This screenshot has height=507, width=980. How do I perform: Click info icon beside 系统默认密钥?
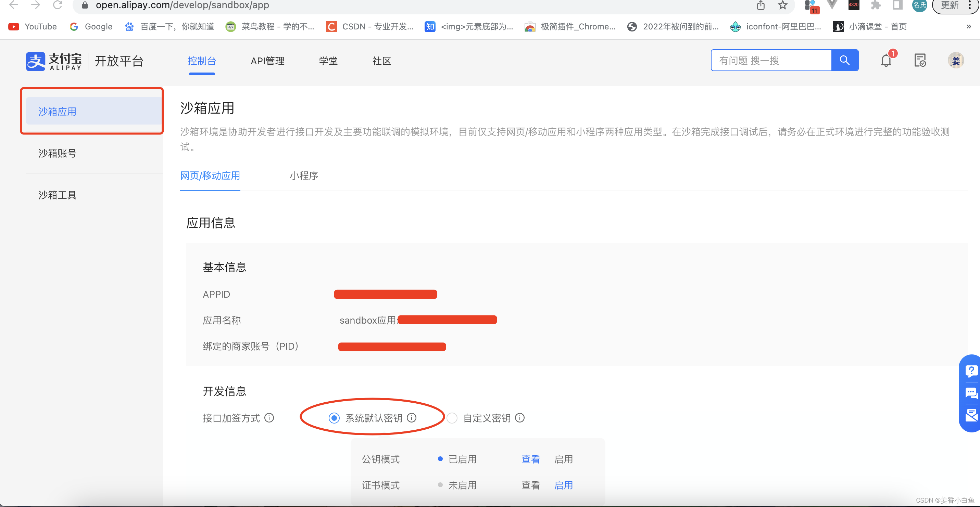point(412,418)
